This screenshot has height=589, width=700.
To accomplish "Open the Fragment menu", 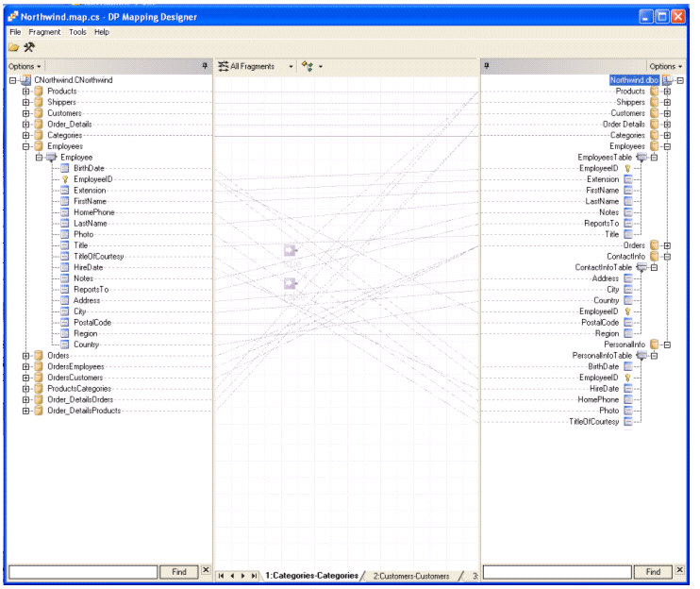I will [44, 32].
